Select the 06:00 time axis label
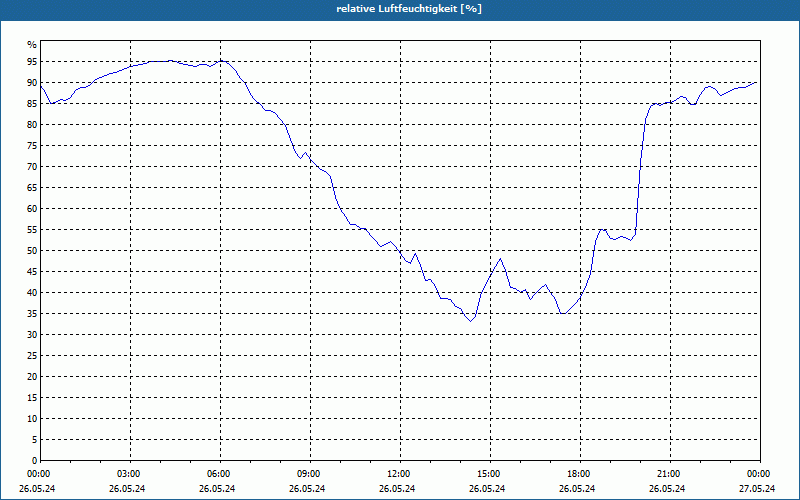 click(220, 474)
